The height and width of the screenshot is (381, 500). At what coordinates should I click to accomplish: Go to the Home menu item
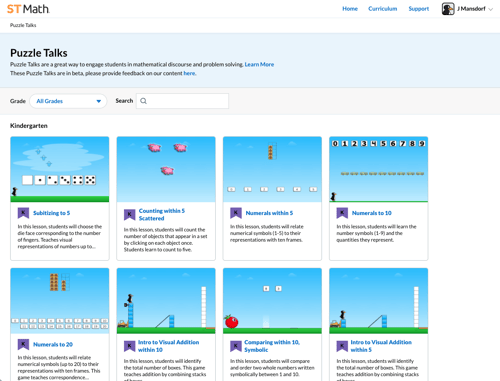(350, 9)
